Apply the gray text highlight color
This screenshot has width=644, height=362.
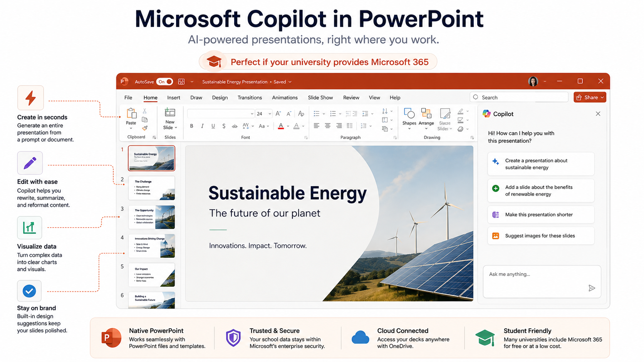point(296,126)
